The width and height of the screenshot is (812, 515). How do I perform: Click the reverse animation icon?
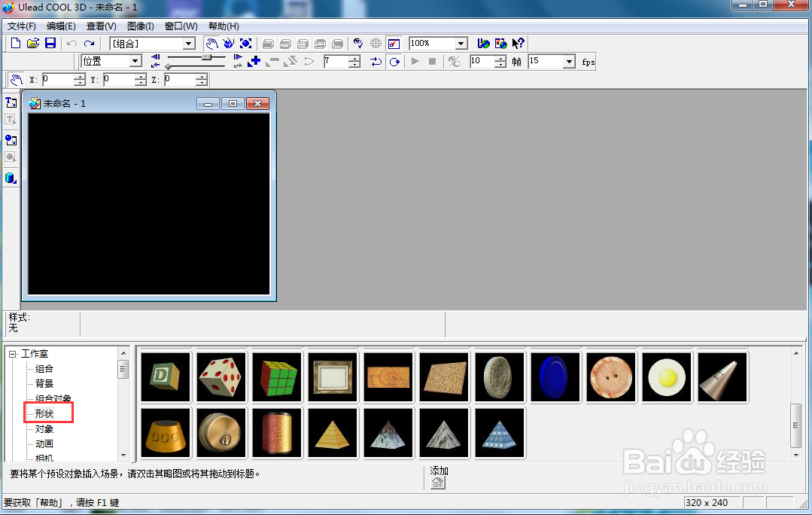pos(290,62)
